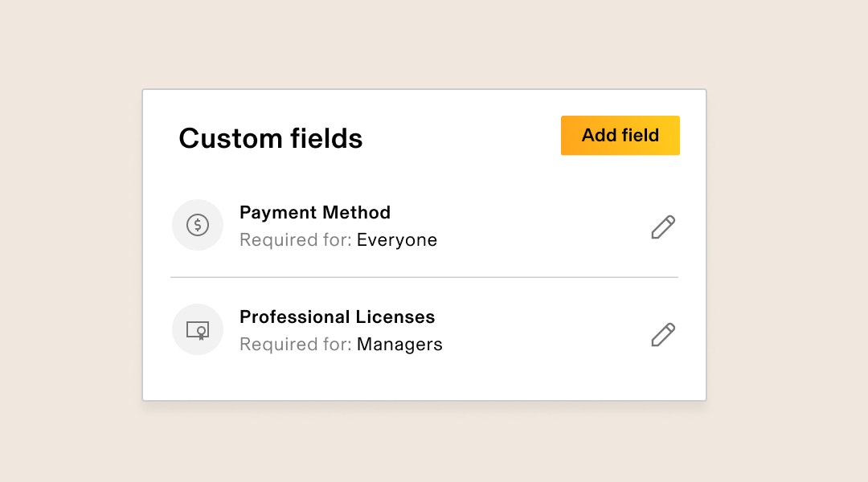Click the beige background outside the card

72,241
